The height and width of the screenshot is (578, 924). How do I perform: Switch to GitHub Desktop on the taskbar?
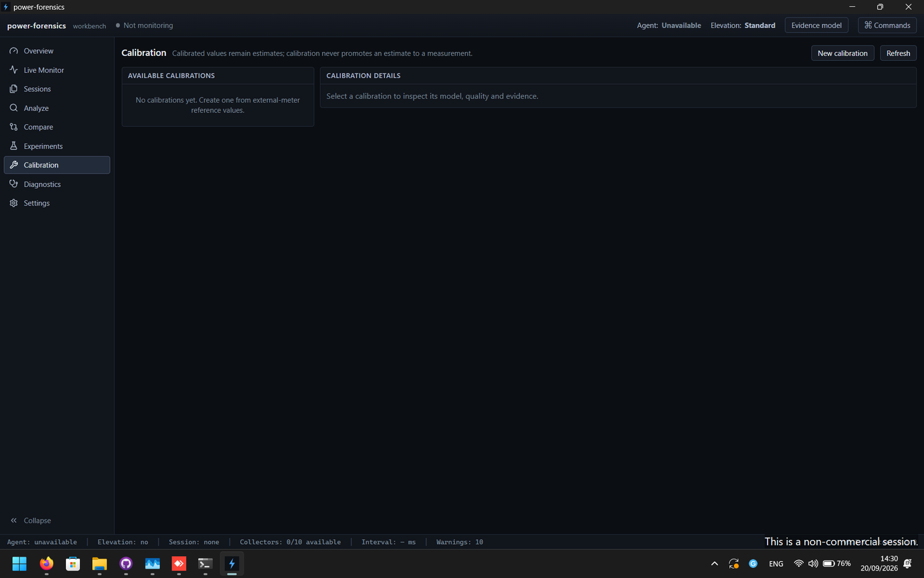point(126,564)
